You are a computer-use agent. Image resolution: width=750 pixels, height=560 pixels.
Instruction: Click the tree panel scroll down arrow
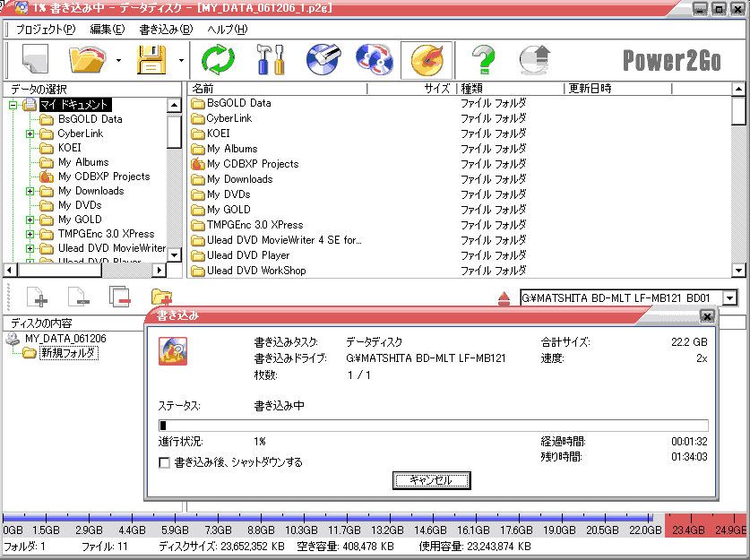[174, 254]
